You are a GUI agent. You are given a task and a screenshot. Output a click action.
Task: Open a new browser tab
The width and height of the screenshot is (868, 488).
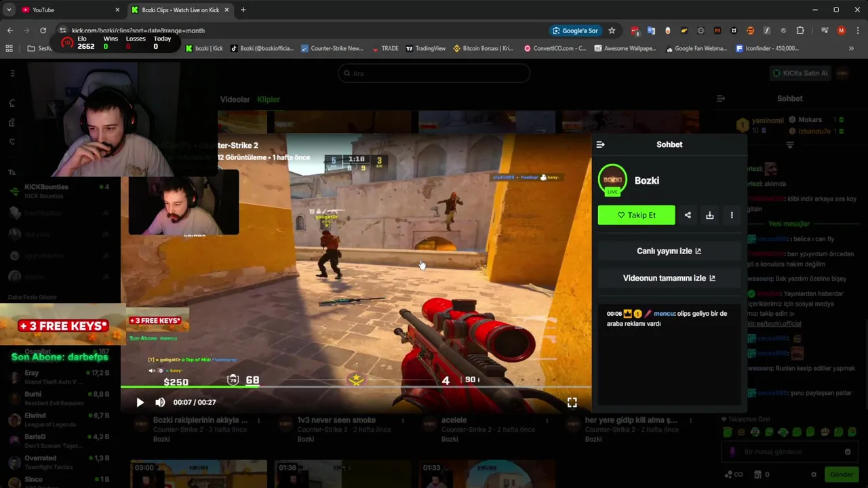[x=243, y=9]
